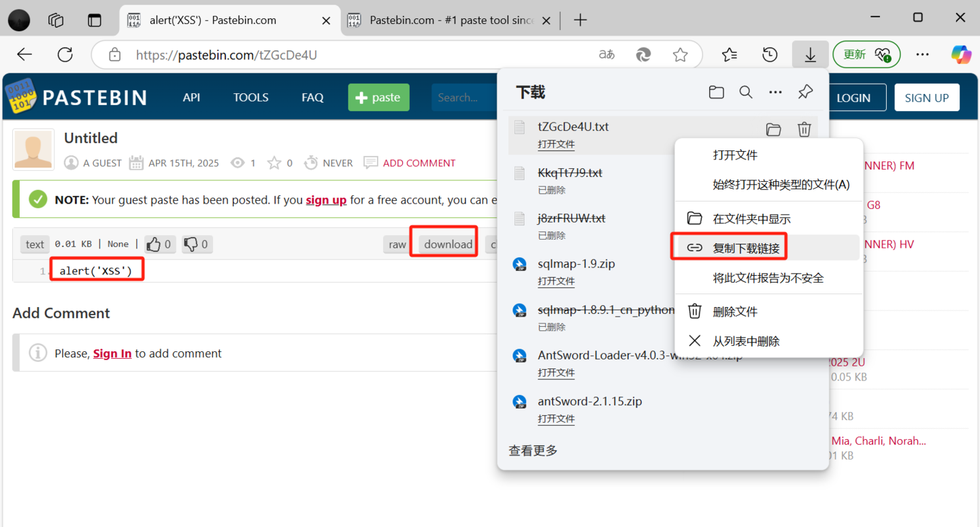The width and height of the screenshot is (980, 527).
Task: Delete tZGcDe4U.txt using trash icon
Action: tap(804, 129)
